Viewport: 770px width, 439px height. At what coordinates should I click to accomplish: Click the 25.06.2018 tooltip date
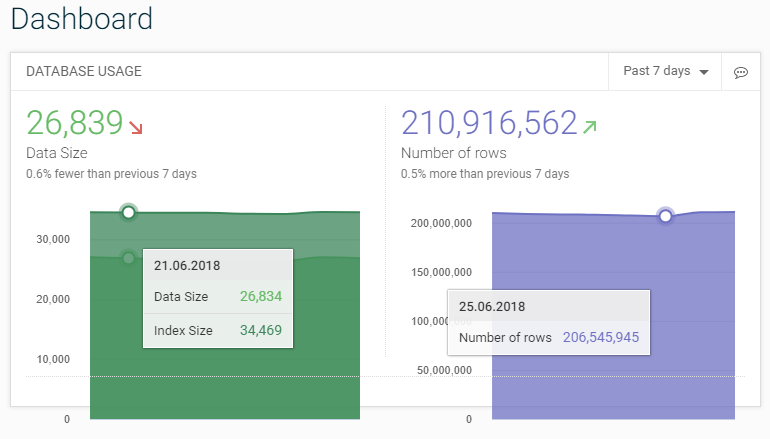click(x=492, y=307)
